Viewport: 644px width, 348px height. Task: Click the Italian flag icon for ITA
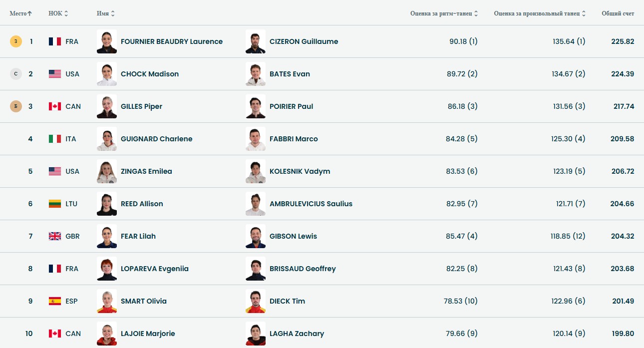pyautogui.click(x=55, y=139)
